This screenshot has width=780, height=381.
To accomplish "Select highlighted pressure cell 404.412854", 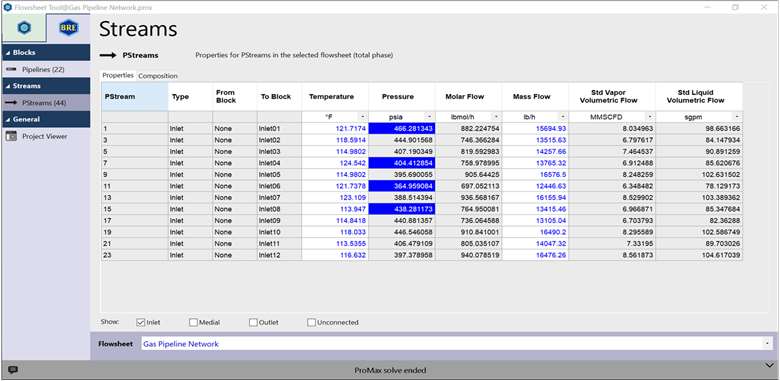I will coord(402,163).
